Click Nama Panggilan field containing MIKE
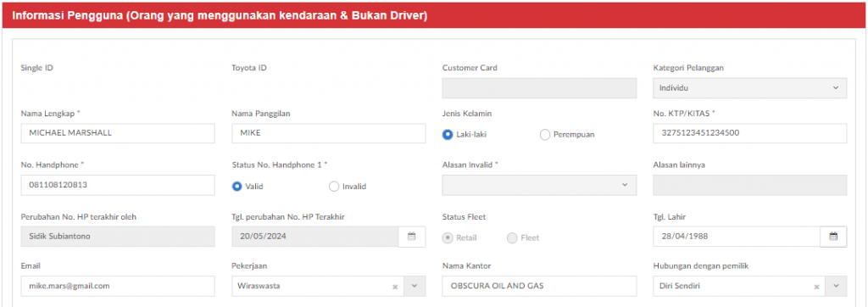The width and height of the screenshot is (868, 307). tap(329, 133)
